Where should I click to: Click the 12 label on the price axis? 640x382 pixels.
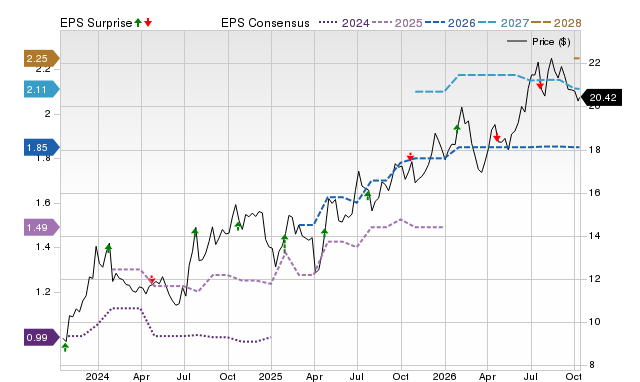click(x=595, y=279)
